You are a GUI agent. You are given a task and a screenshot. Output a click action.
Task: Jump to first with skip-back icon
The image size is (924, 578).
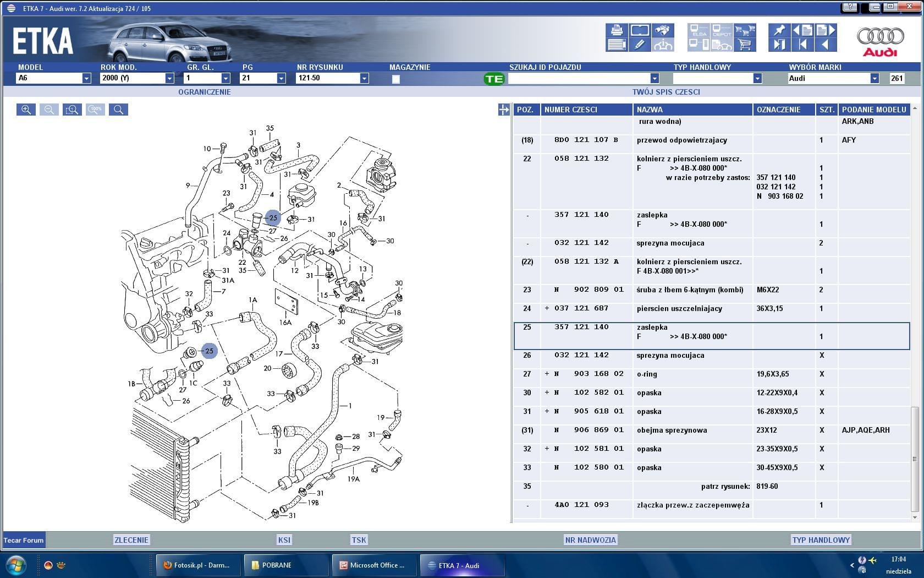click(802, 45)
